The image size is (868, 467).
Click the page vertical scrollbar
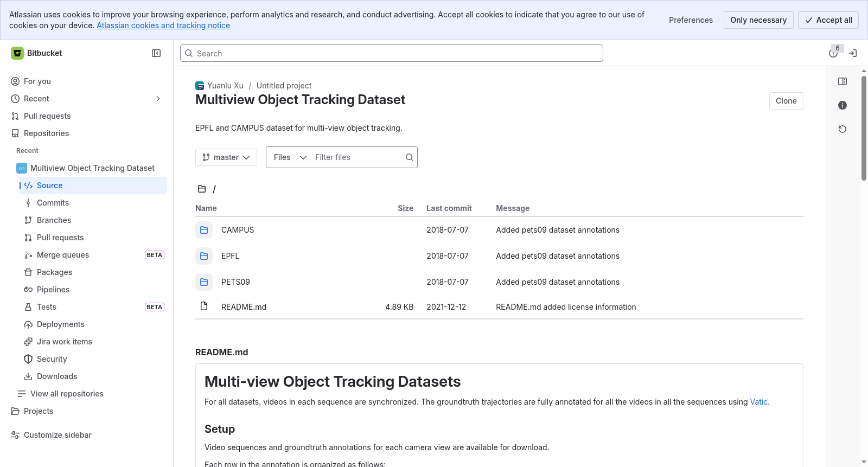(864, 128)
